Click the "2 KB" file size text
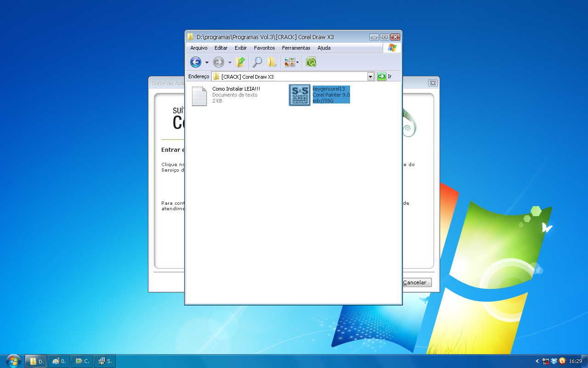 [x=217, y=101]
